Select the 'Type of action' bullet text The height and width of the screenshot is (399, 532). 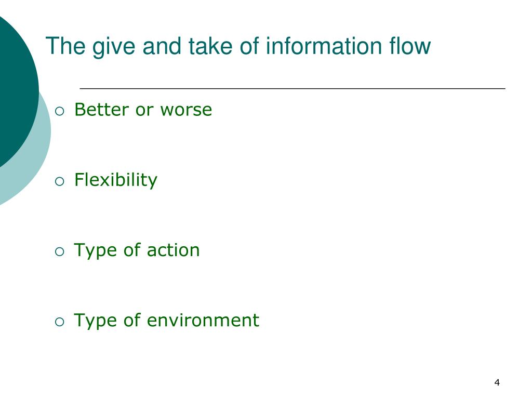coord(137,250)
